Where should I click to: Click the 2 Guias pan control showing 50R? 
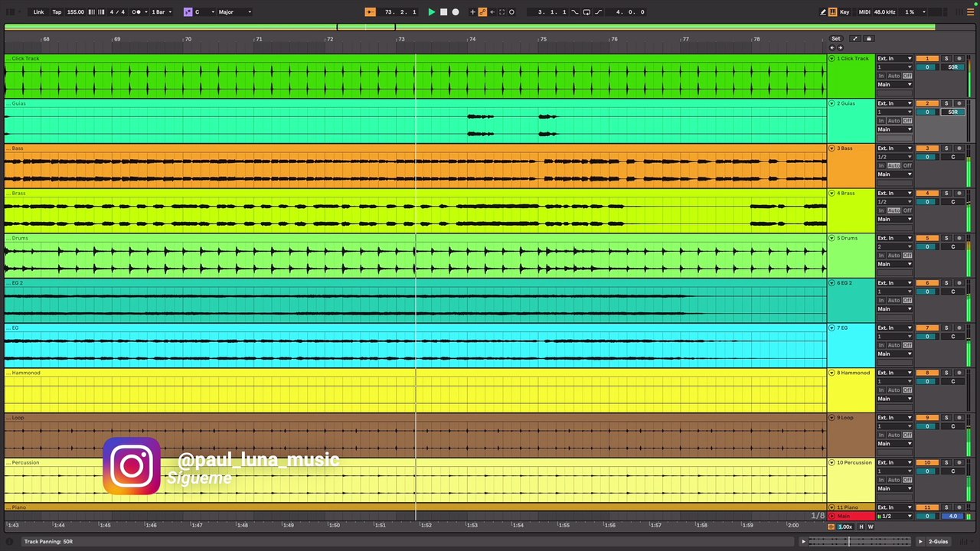coord(952,112)
